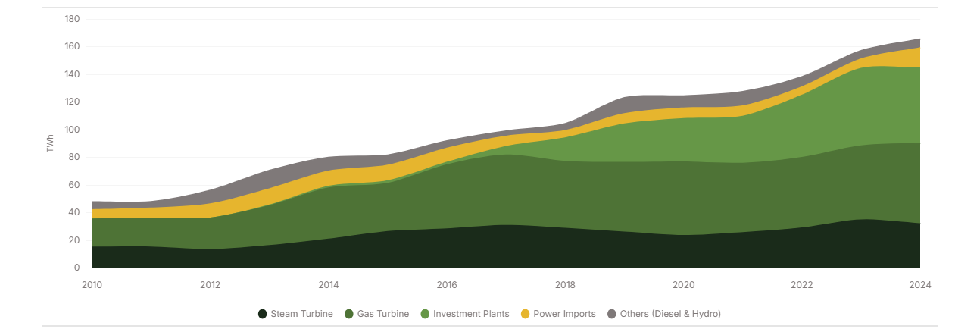980x332 pixels.
Task: Click the 2016 x-axis label
Action: pyautogui.click(x=447, y=285)
